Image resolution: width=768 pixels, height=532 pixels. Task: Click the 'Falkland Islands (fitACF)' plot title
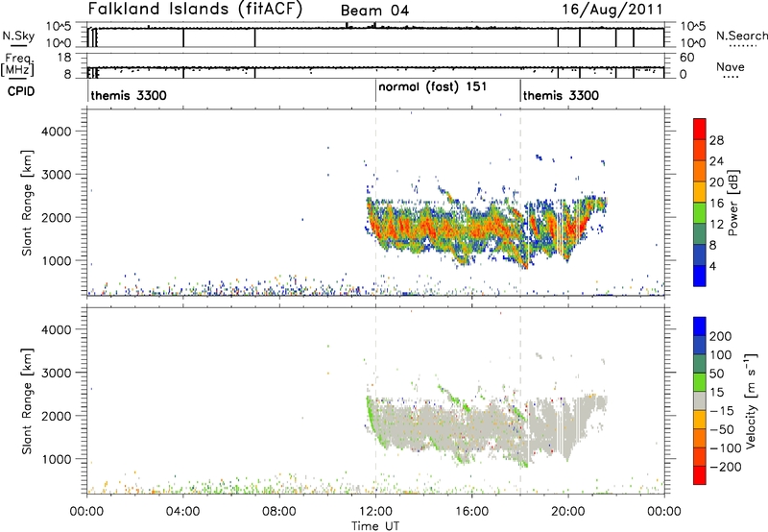[x=196, y=10]
